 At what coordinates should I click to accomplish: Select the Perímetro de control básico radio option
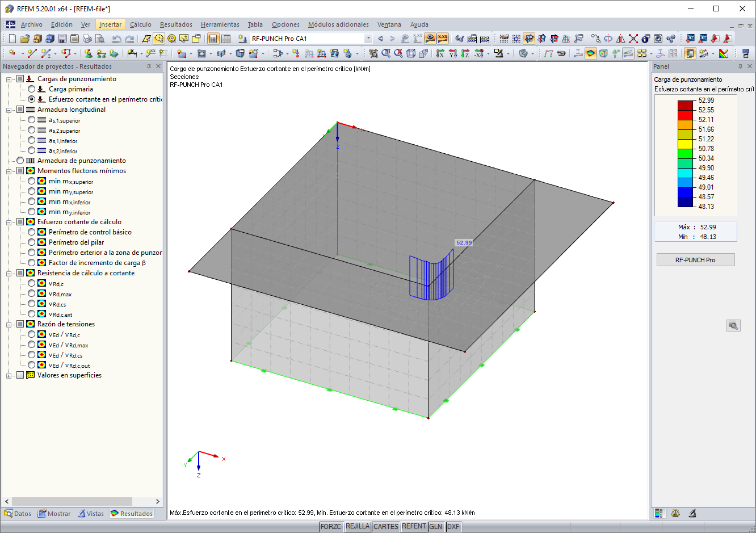[31, 232]
